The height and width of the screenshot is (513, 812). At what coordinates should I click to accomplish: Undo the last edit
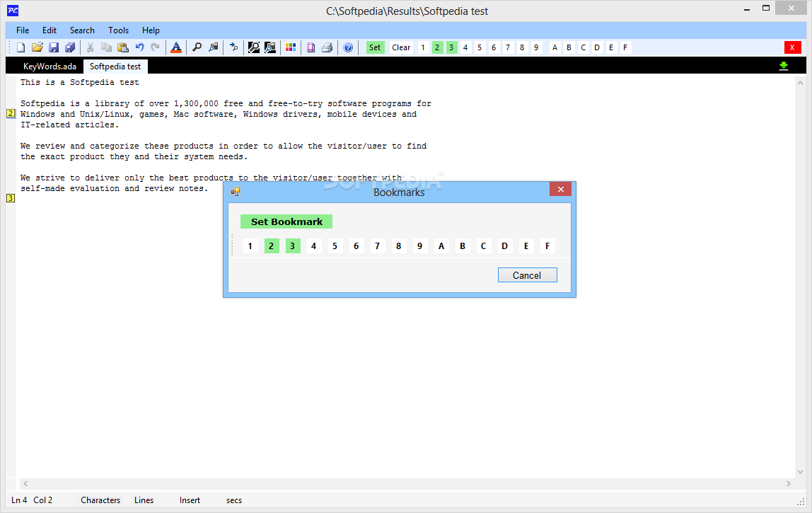pos(139,47)
